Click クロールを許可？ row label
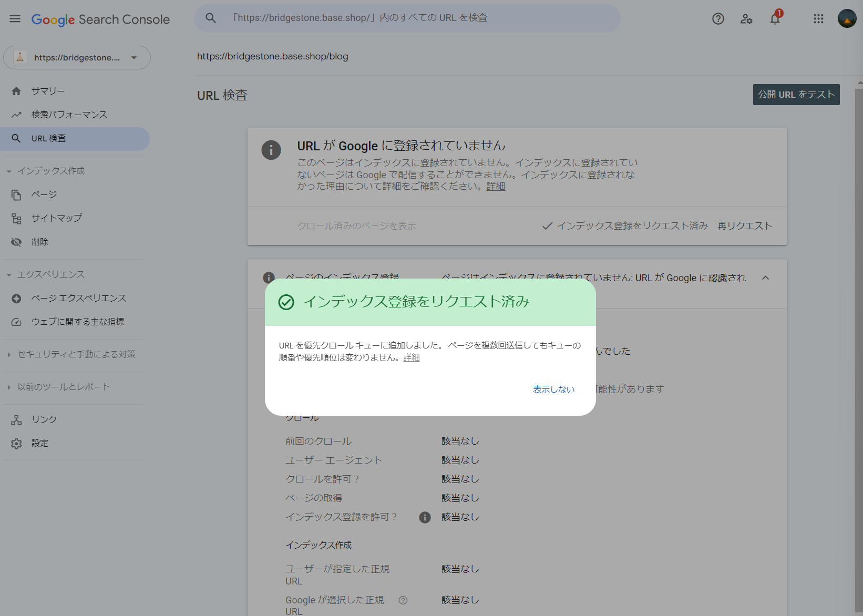The height and width of the screenshot is (616, 863). coord(322,479)
